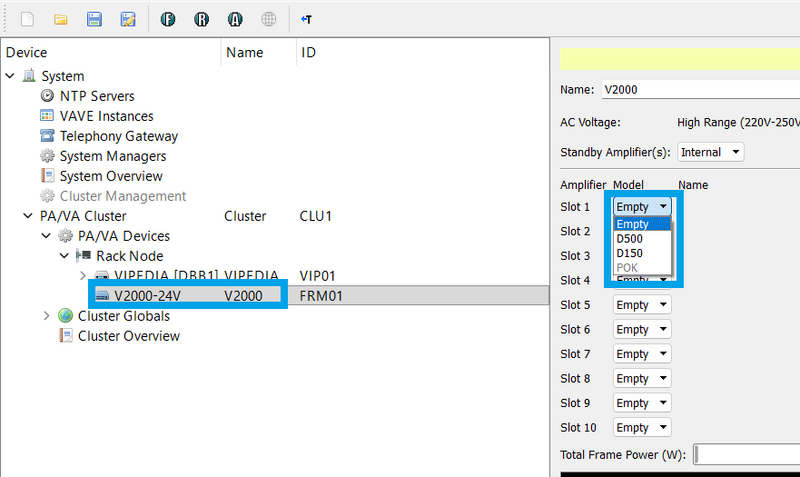Click the greyed globe toolbar icon
800x477 pixels.
[268, 19]
